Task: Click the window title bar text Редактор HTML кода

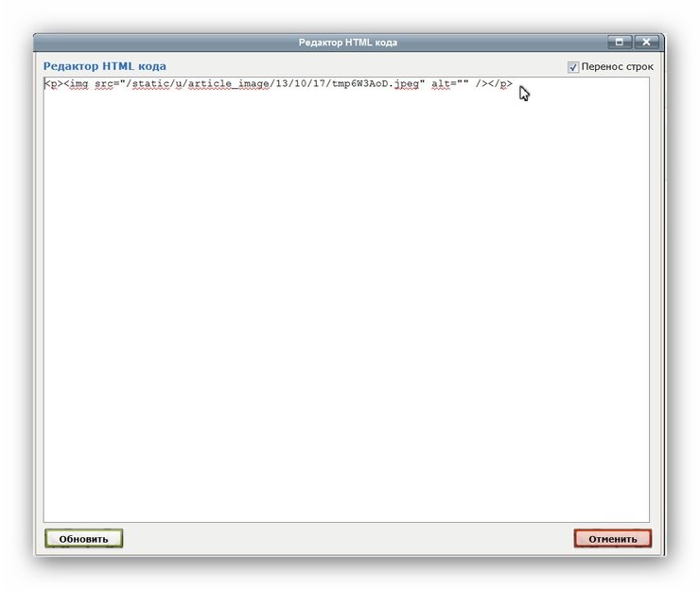Action: [348, 43]
